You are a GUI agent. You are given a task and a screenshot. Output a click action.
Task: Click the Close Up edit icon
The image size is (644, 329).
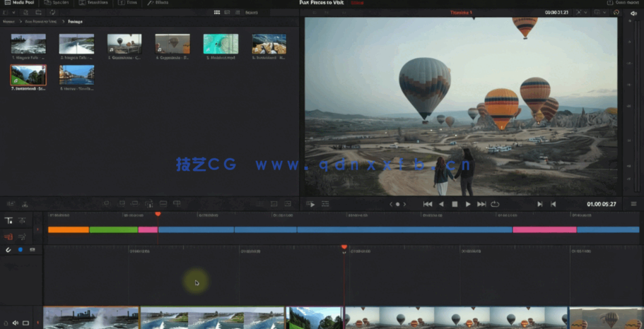pyautogui.click(x=149, y=203)
